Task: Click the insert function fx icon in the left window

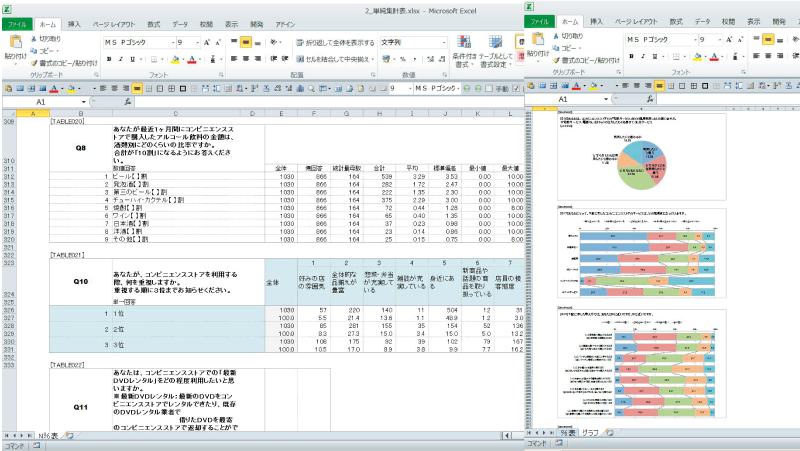Action: pos(127,102)
